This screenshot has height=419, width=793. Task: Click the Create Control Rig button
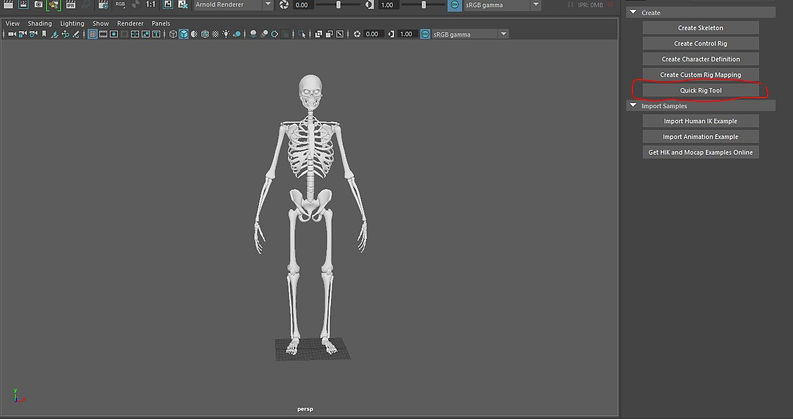coord(700,44)
